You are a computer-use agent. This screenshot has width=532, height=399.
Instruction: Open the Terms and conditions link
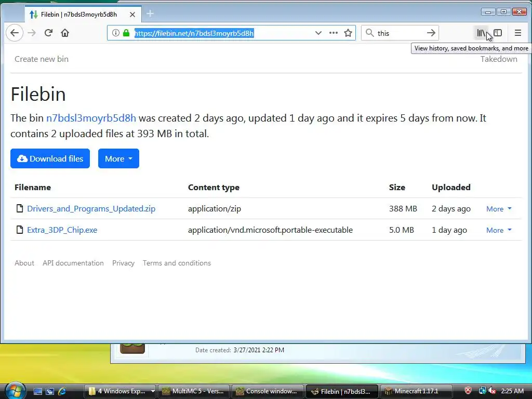[177, 263]
